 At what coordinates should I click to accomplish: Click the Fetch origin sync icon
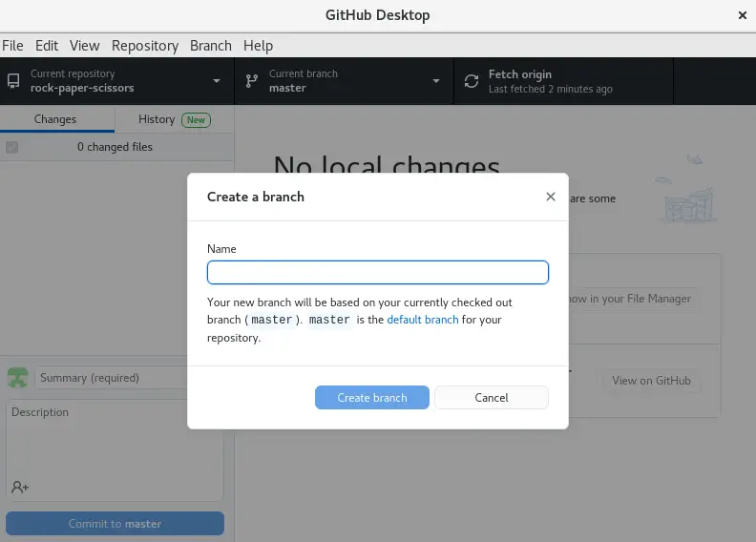[x=471, y=81]
